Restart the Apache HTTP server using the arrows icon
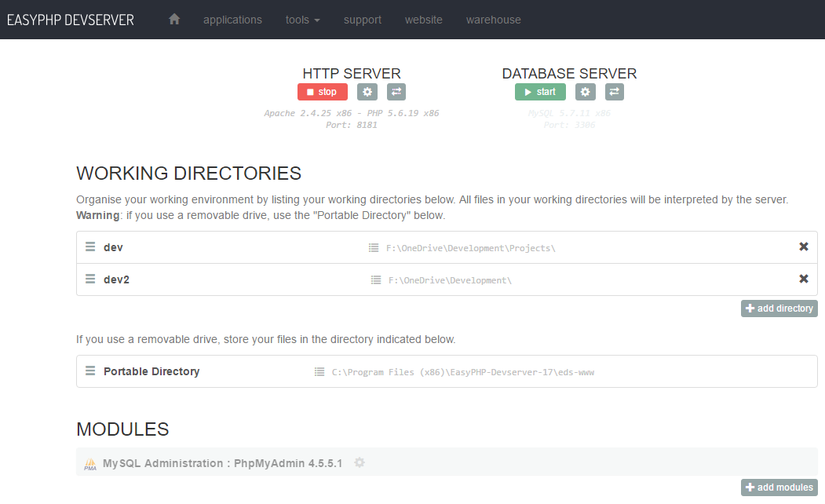Viewport: 825px width, 504px height. tap(396, 92)
